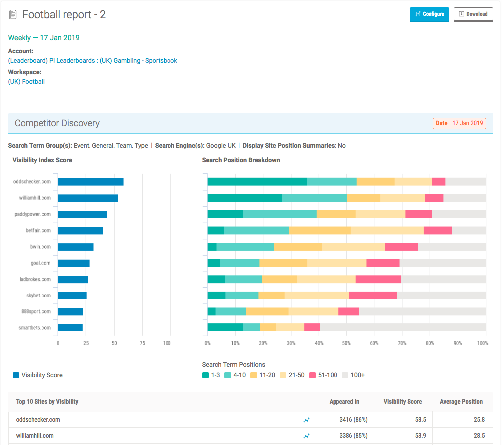
Task: Toggle the 11-20 positions legend swatch
Action: [254, 375]
